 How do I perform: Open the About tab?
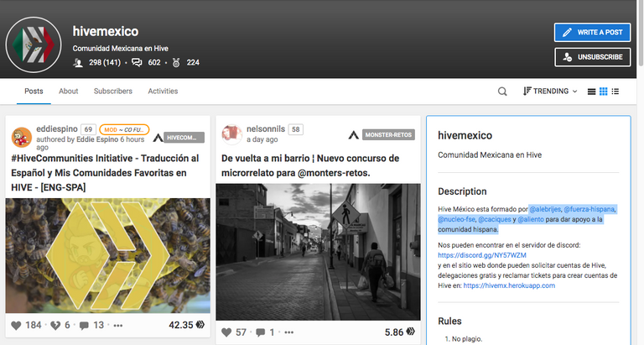(x=68, y=91)
